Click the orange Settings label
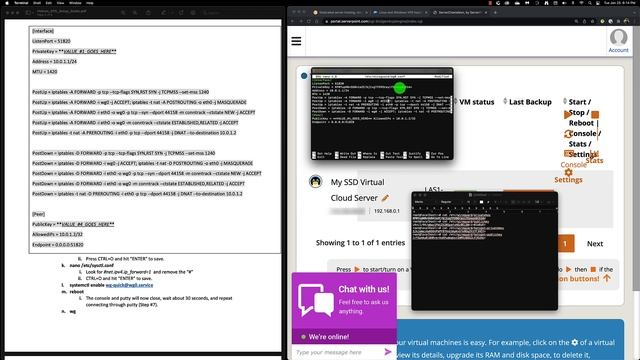The width and height of the screenshot is (640, 360). tap(568, 180)
